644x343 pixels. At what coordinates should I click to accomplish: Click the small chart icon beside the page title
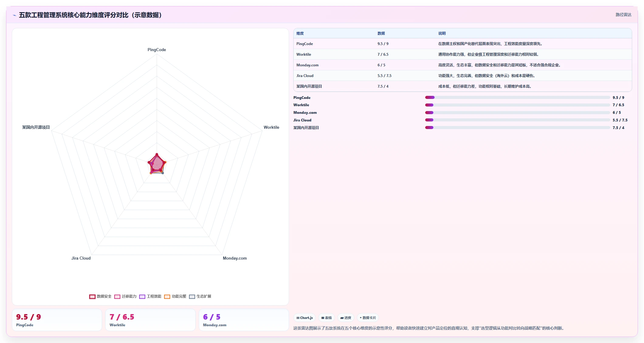(14, 15)
